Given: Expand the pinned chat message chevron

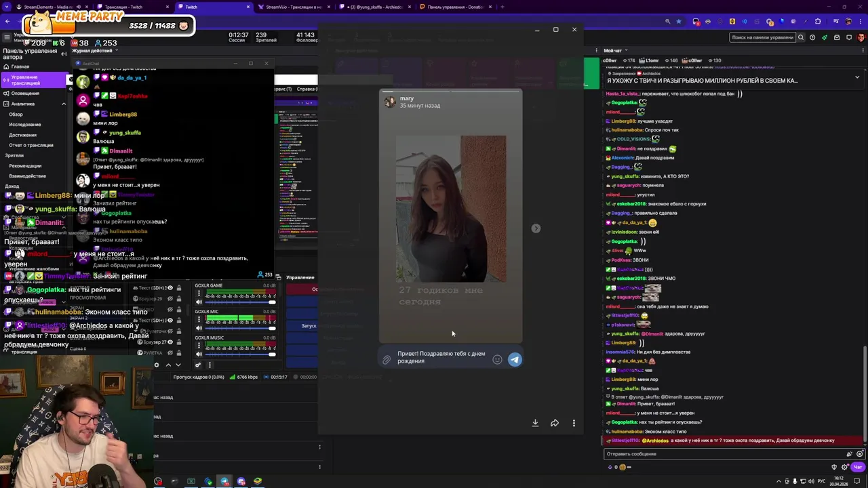Looking at the screenshot, I should (x=857, y=77).
